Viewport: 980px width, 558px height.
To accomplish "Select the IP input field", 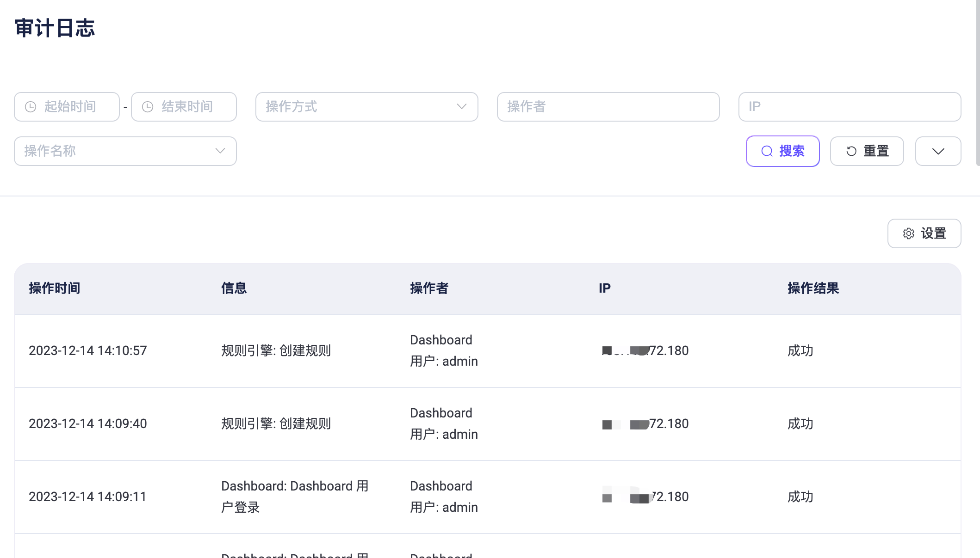I will tap(849, 107).
